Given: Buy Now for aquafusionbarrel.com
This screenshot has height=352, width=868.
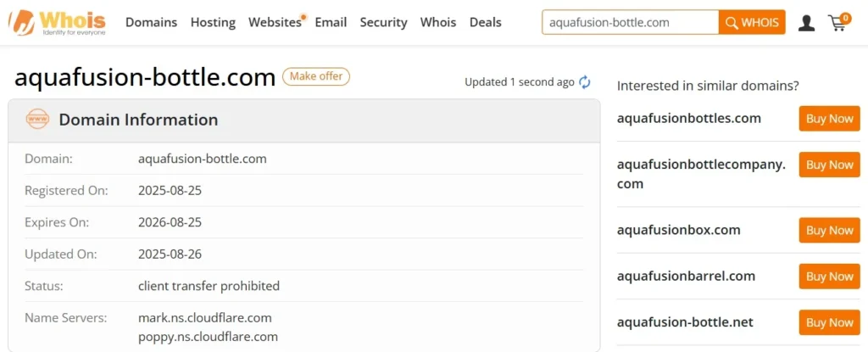Looking at the screenshot, I should [x=829, y=276].
